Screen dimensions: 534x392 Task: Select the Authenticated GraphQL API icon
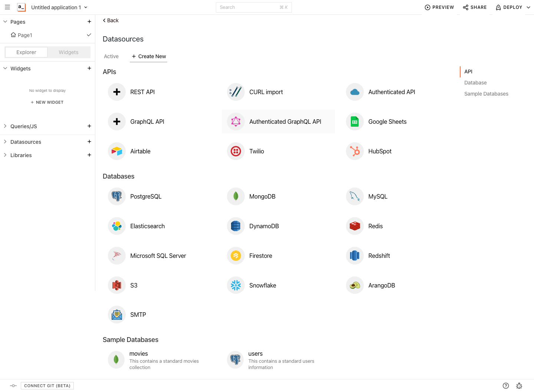(236, 122)
